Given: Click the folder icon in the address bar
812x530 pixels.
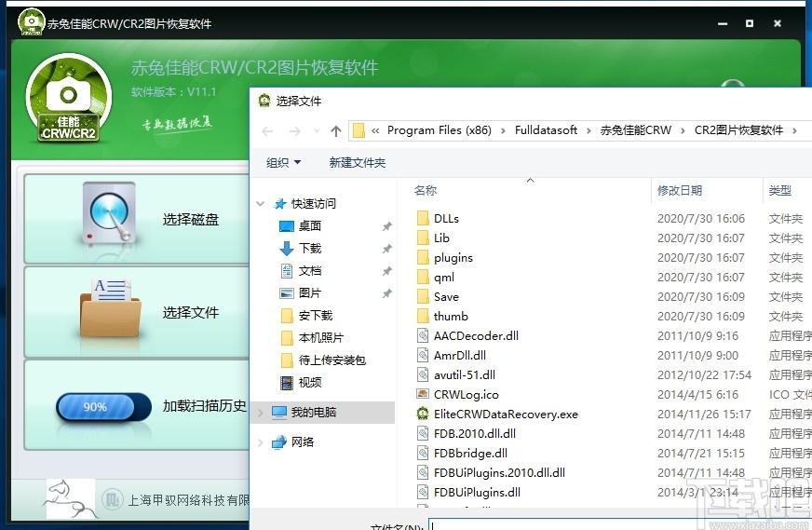Looking at the screenshot, I should (x=359, y=130).
